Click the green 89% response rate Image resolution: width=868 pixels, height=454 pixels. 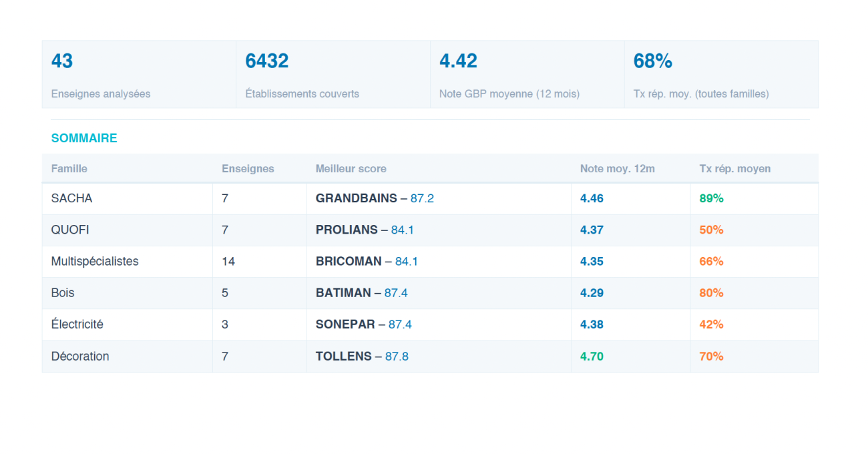(712, 198)
